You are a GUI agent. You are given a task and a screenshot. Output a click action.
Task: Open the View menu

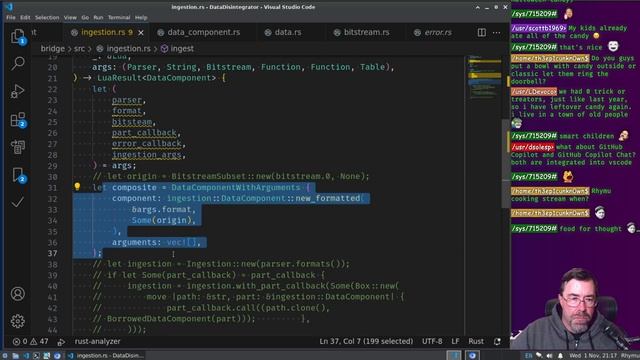point(70,18)
